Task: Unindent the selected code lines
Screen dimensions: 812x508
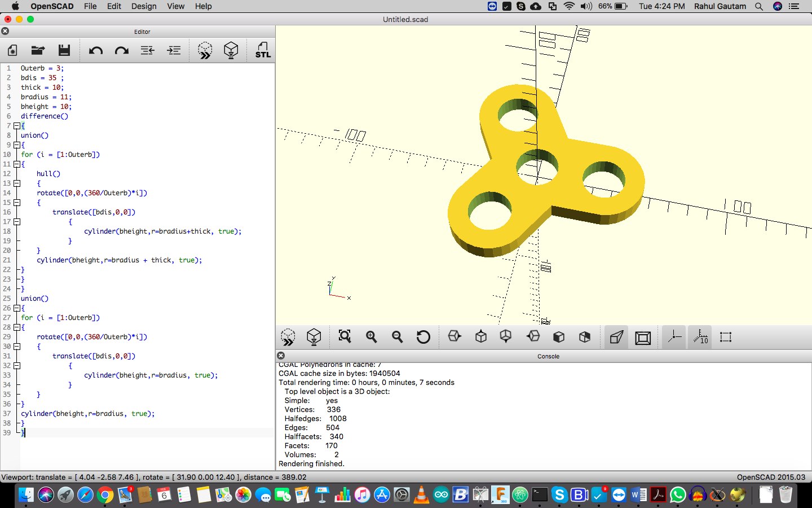Action: (148, 50)
